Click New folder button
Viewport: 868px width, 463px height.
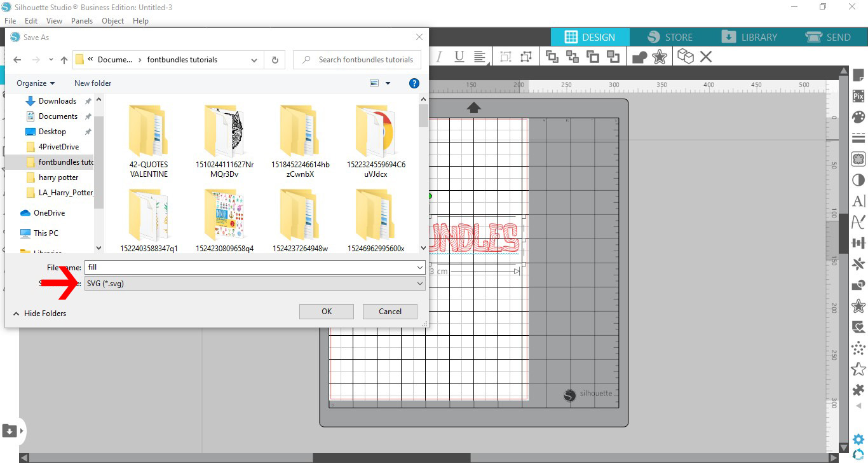93,83
